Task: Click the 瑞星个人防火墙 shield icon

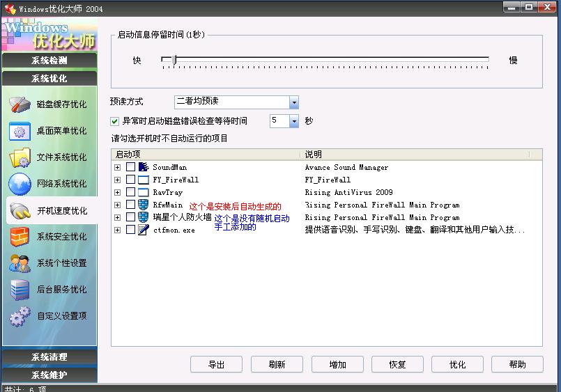Action: [x=144, y=217]
